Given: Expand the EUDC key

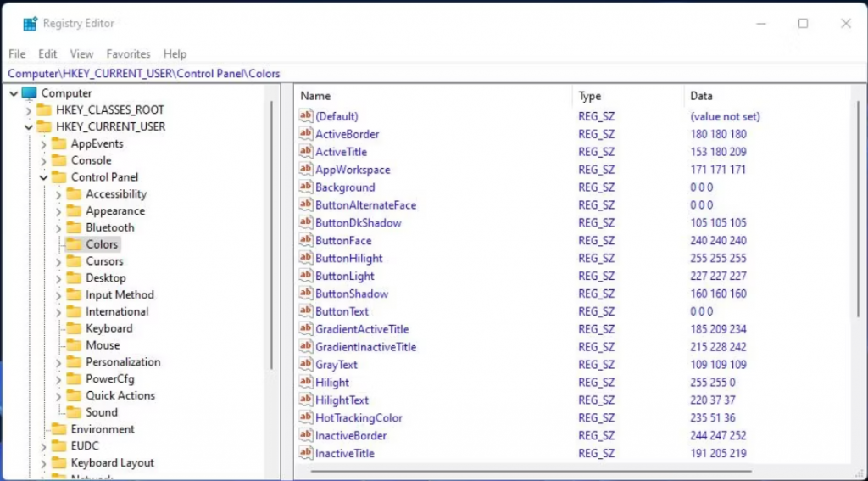Looking at the screenshot, I should (44, 446).
